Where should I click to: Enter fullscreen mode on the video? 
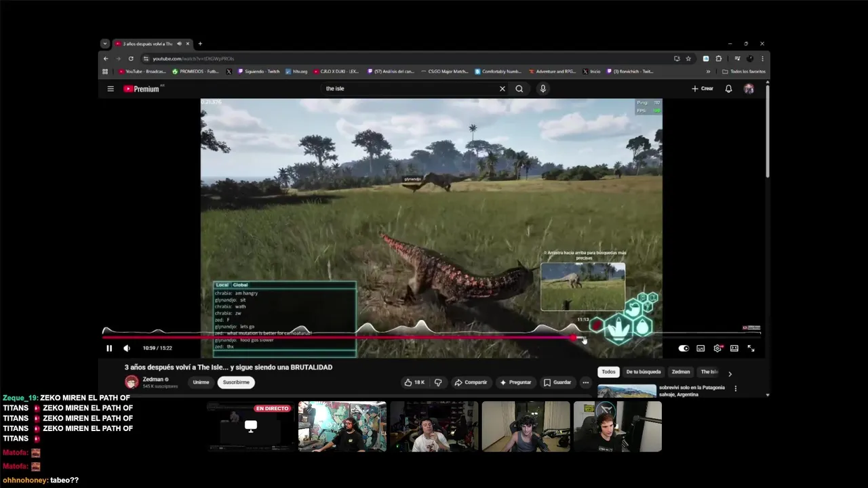751,348
